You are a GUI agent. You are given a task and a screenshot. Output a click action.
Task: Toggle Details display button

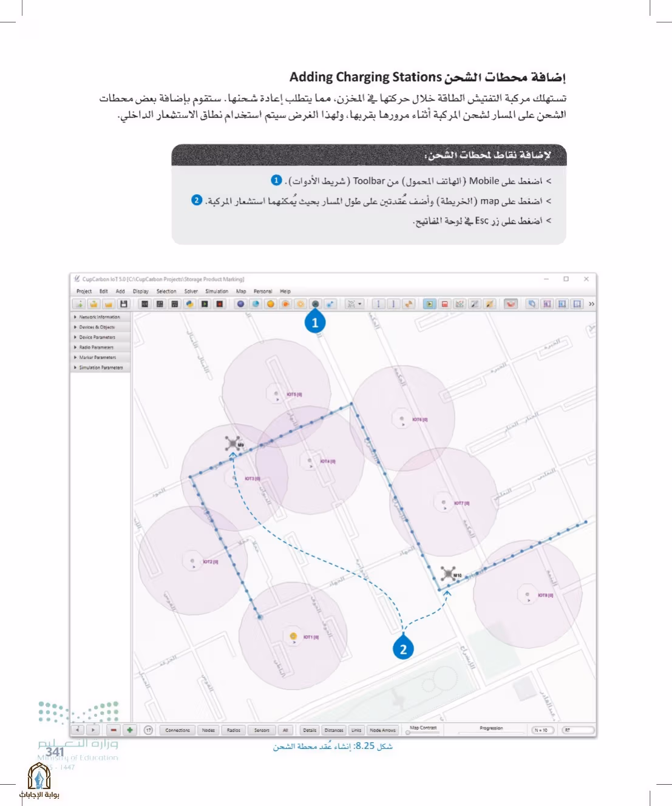(x=310, y=730)
